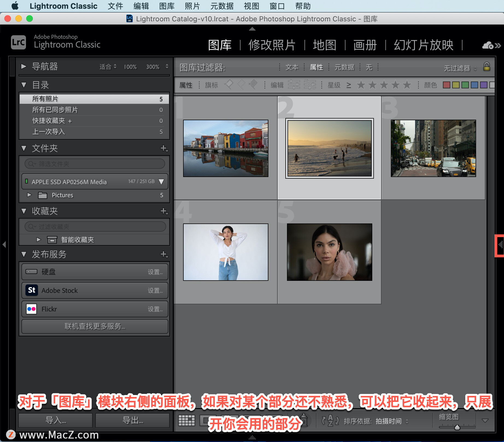The image size is (504, 442).
Task: Click the 导入 import button
Action: click(x=55, y=420)
